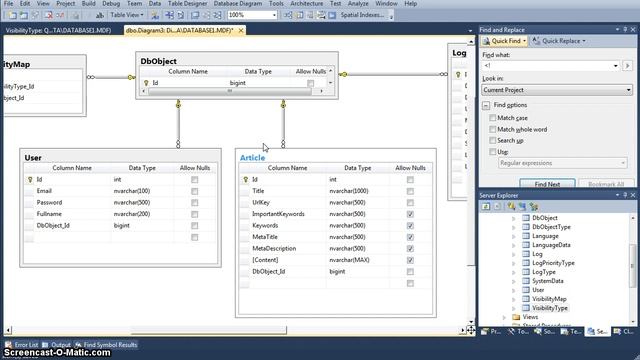Toggle Show Relationship Labels icon
This screenshot has width=640, height=360.
[x=155, y=16]
